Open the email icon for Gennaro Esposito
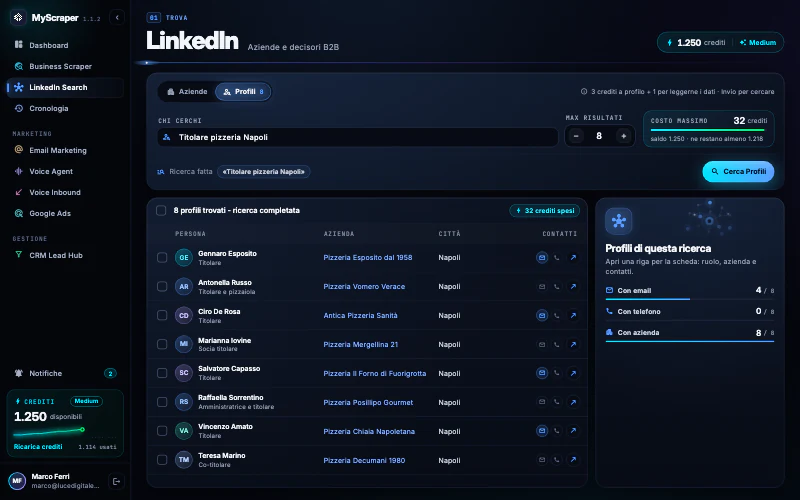 click(542, 258)
